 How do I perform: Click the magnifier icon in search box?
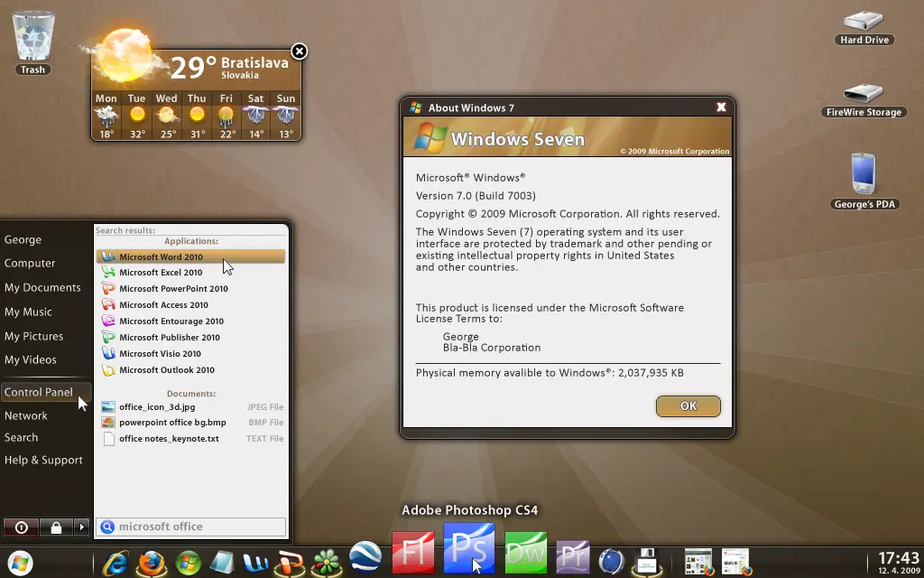(107, 527)
